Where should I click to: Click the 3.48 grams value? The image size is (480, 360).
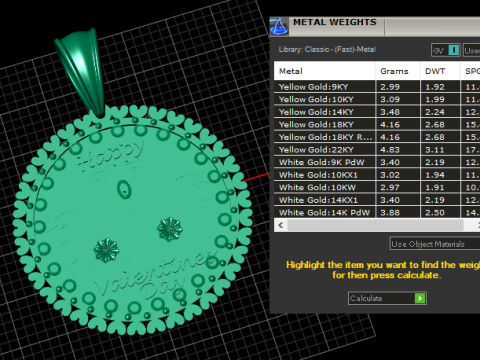click(390, 112)
